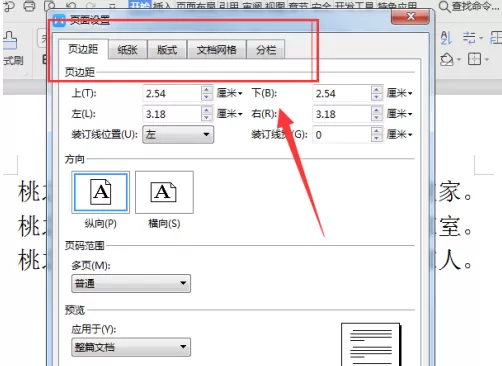Click document text ending with 室。
Viewport: 502px width, 366px height.
point(454,227)
